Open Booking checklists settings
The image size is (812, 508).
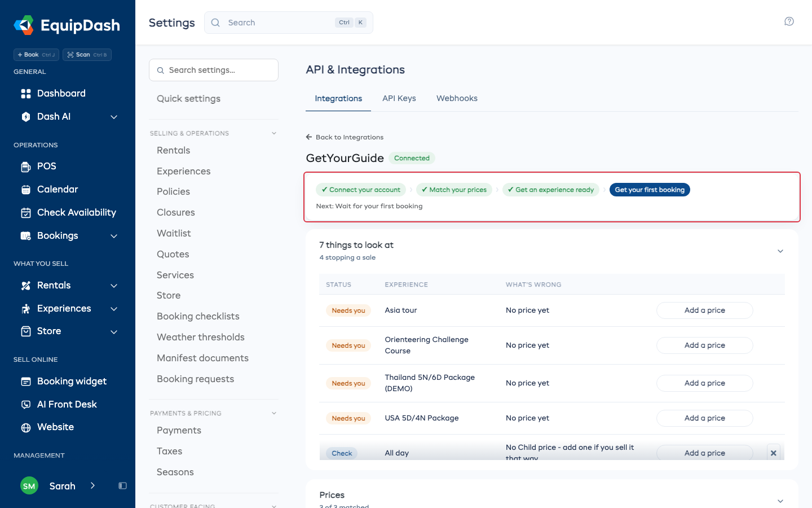pyautogui.click(x=198, y=317)
